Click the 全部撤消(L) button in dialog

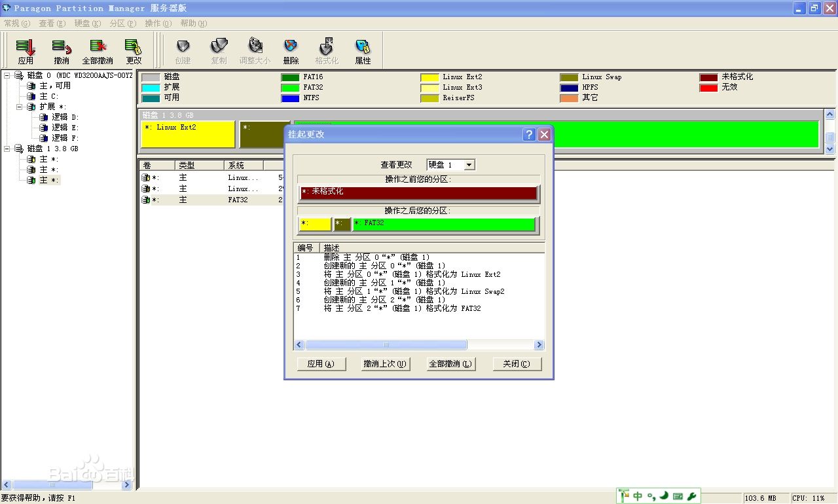coord(450,364)
